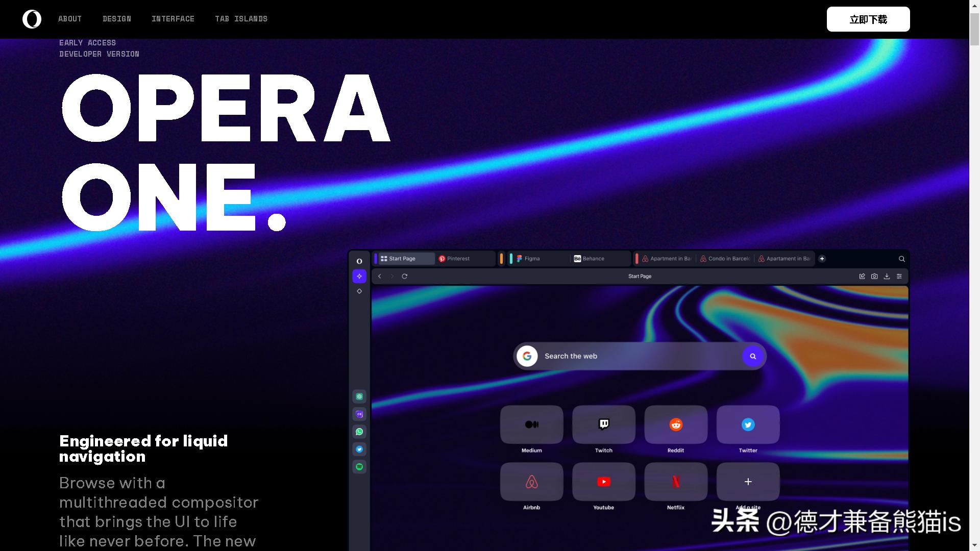Select the Pinterest tab
The height and width of the screenshot is (551, 980).
pyautogui.click(x=458, y=259)
